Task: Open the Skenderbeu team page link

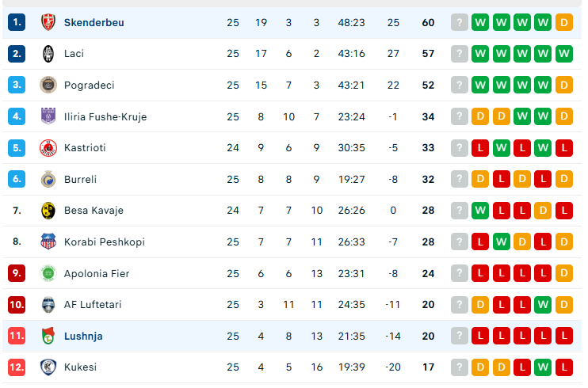Action: pos(94,22)
